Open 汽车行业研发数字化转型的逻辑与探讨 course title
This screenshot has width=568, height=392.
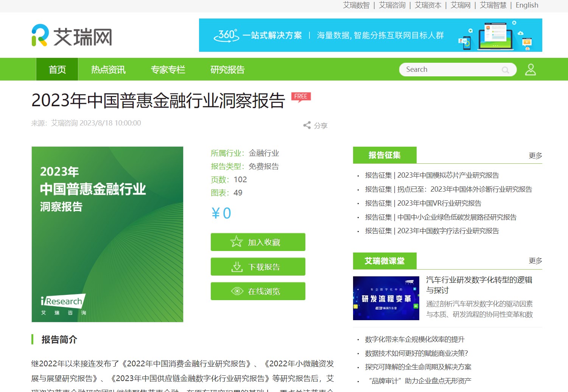point(479,285)
